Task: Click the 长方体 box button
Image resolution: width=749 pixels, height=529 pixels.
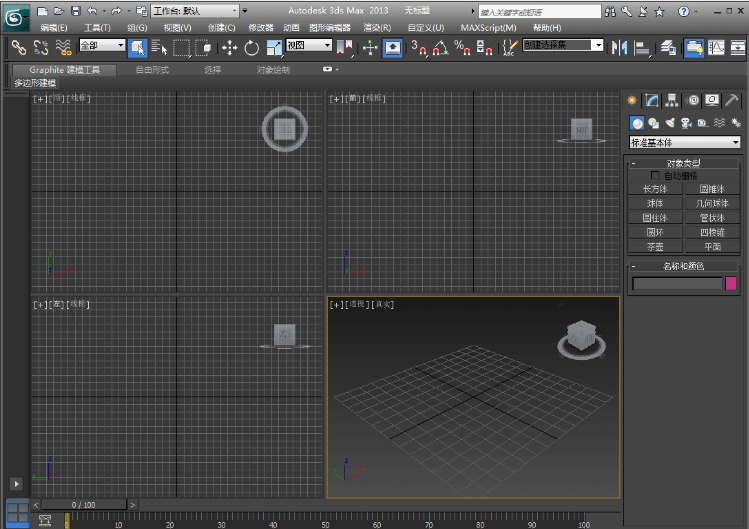Action: click(655, 188)
